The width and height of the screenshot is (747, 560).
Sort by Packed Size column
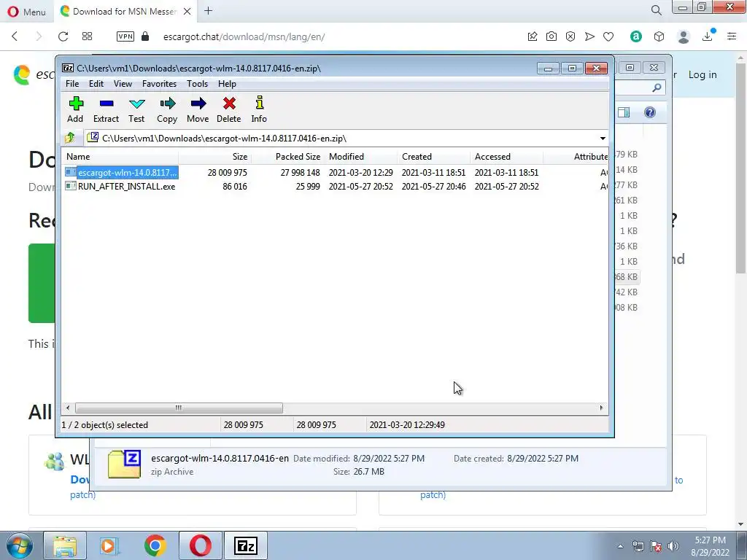287,157
